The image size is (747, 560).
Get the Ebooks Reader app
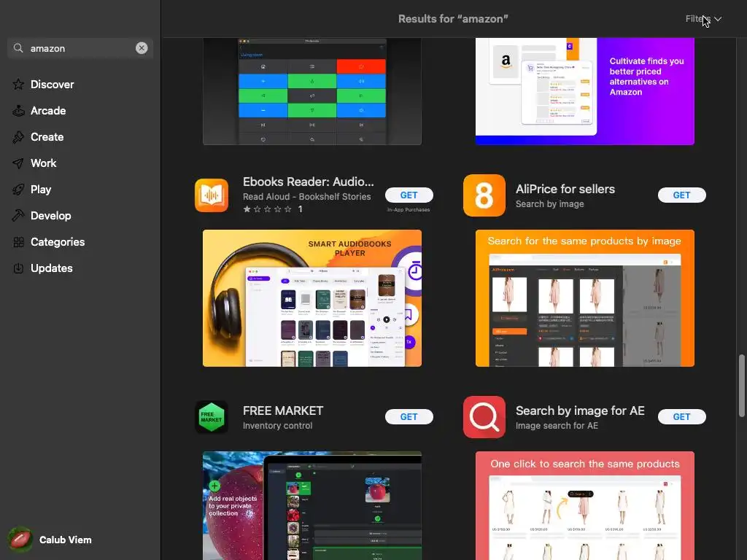pyautogui.click(x=409, y=195)
